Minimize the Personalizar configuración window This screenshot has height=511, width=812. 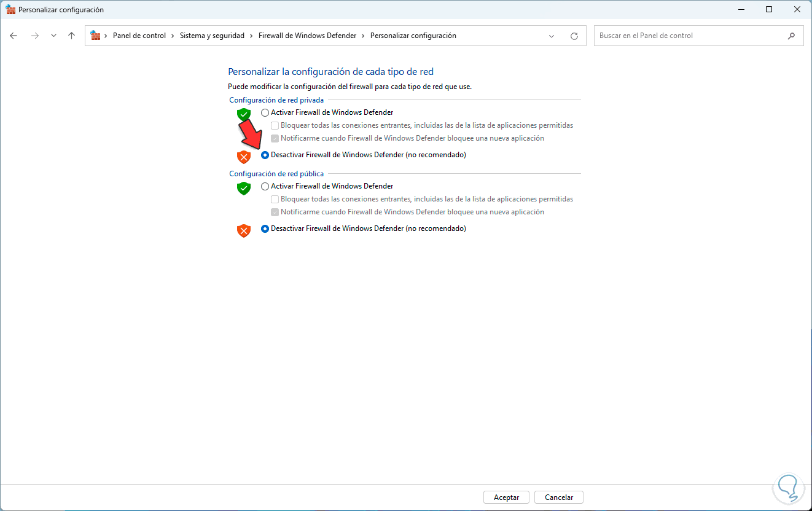tap(740, 9)
